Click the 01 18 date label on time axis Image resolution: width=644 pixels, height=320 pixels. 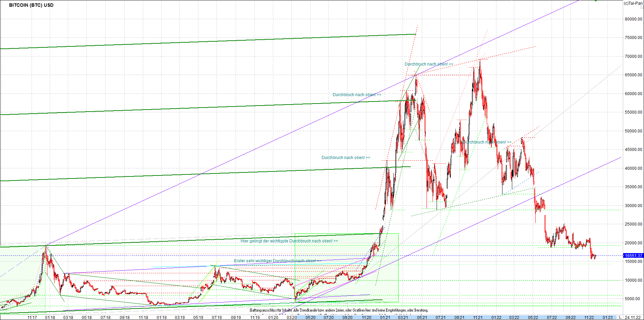coord(50,317)
